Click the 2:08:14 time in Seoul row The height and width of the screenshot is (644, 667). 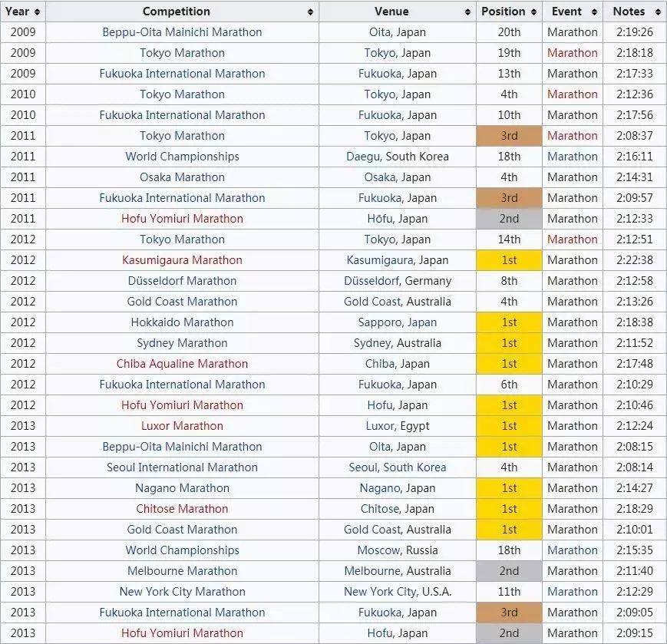[634, 467]
